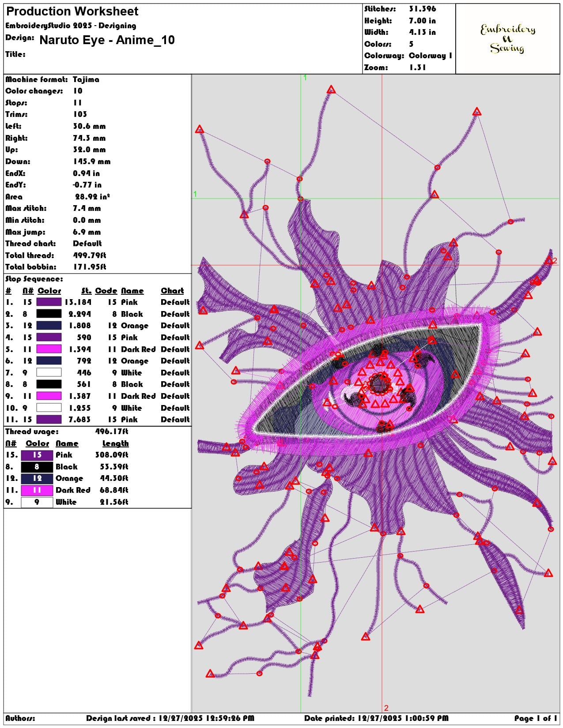563x728 pixels.
Task: Click the purple swatch in stop row 11
Action: [x=49, y=420]
